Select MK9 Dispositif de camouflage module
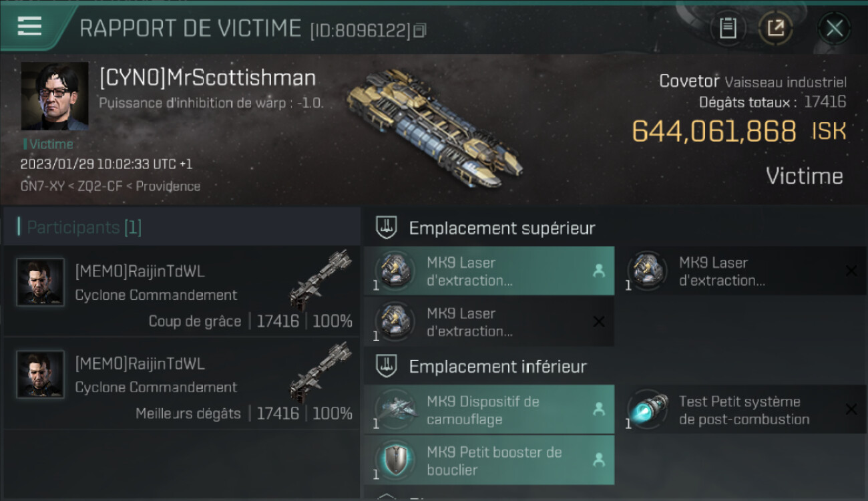Image resolution: width=868 pixels, height=501 pixels. point(489,409)
